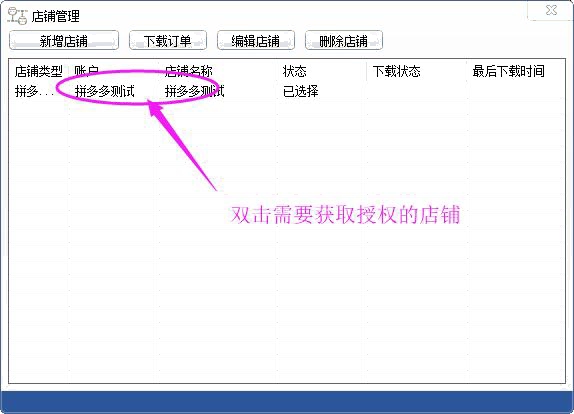Click the empty 最后下载时间 cell in first row

coord(515,91)
